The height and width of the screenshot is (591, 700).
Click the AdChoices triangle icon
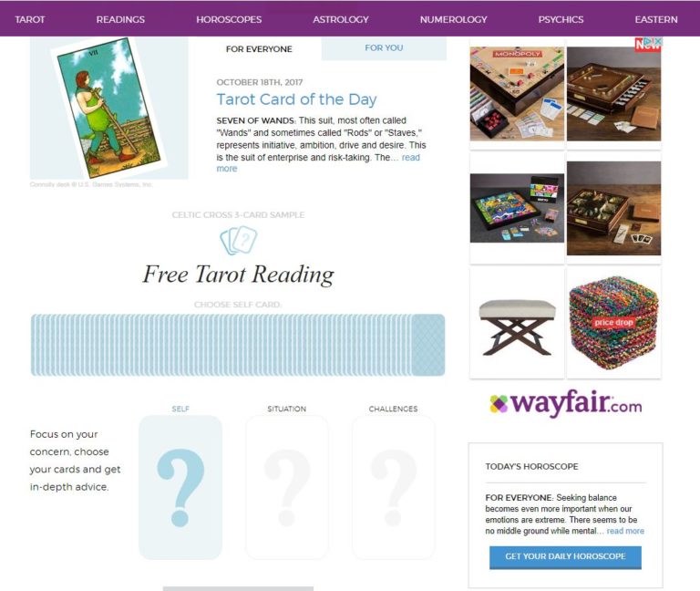[649, 42]
